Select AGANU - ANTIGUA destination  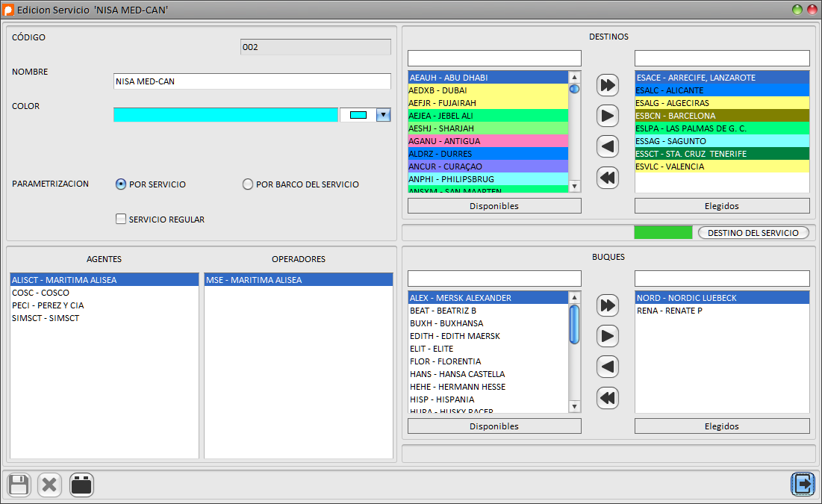pos(488,141)
